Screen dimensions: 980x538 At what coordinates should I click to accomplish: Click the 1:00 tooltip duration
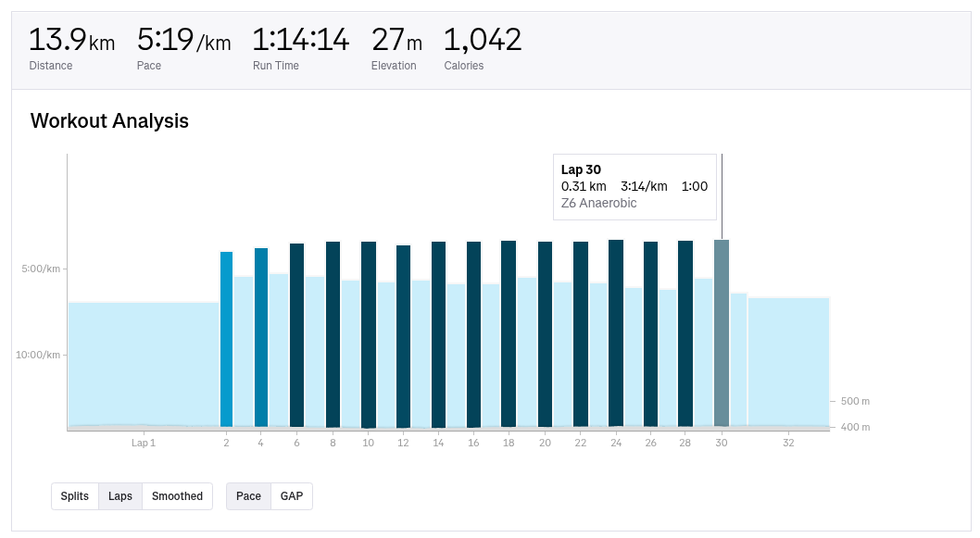coord(695,186)
